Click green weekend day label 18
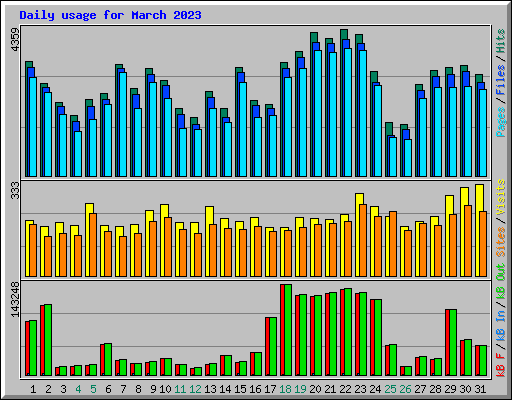Screen dimensions: 512x400 [285, 389]
